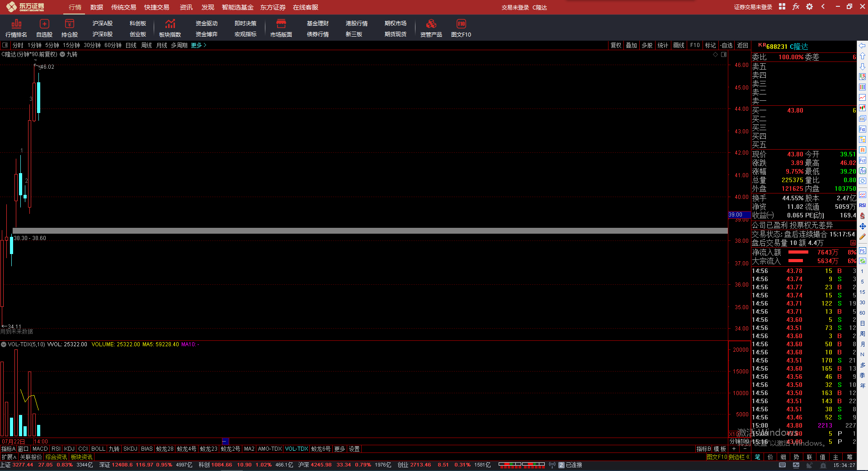The image size is (868, 471).
Task: Click the up arrow icon in right sidebar
Action: click(863, 56)
